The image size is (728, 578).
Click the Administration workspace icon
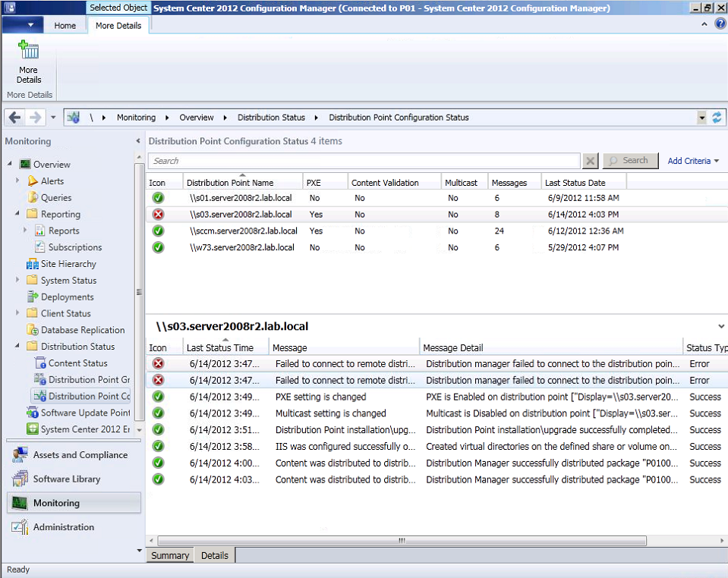pyautogui.click(x=20, y=527)
